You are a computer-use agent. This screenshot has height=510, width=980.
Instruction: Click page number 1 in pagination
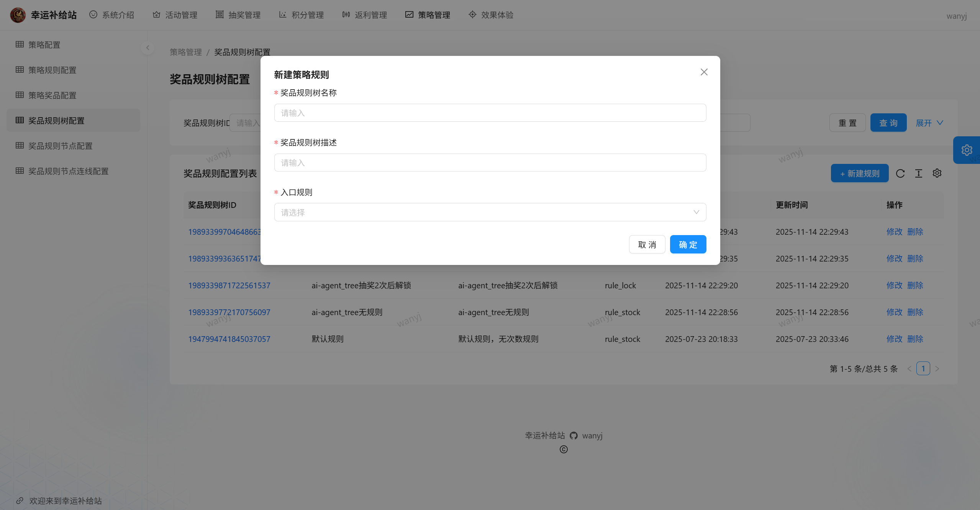(923, 369)
